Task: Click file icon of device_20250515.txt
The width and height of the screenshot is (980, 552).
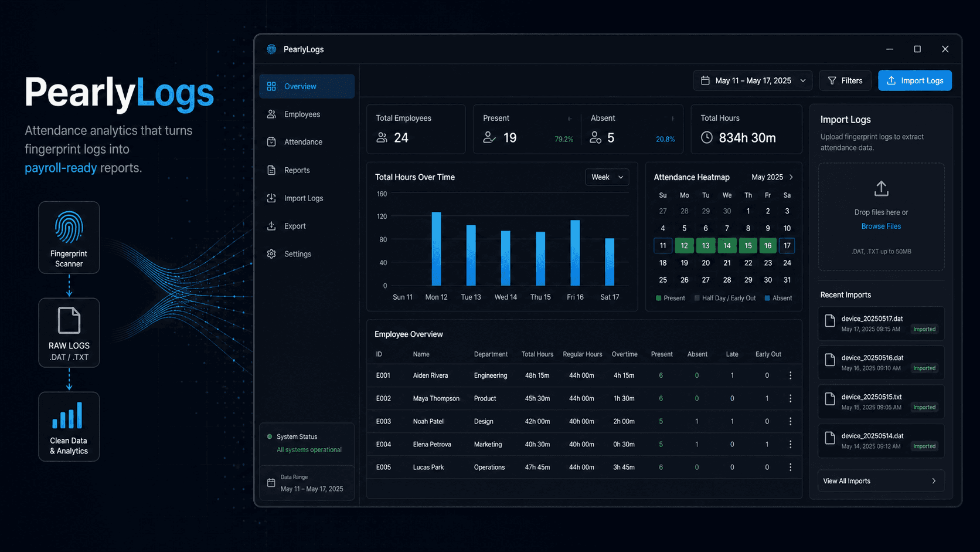Action: (830, 399)
